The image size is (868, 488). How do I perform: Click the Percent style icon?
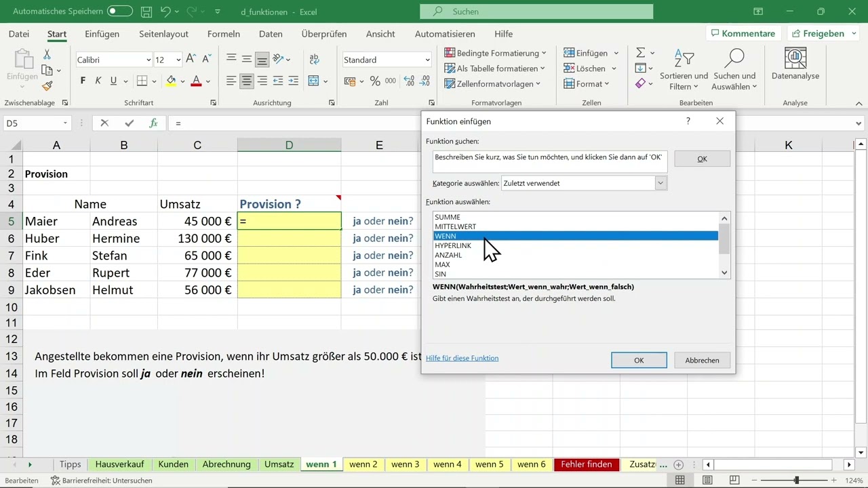coord(375,81)
